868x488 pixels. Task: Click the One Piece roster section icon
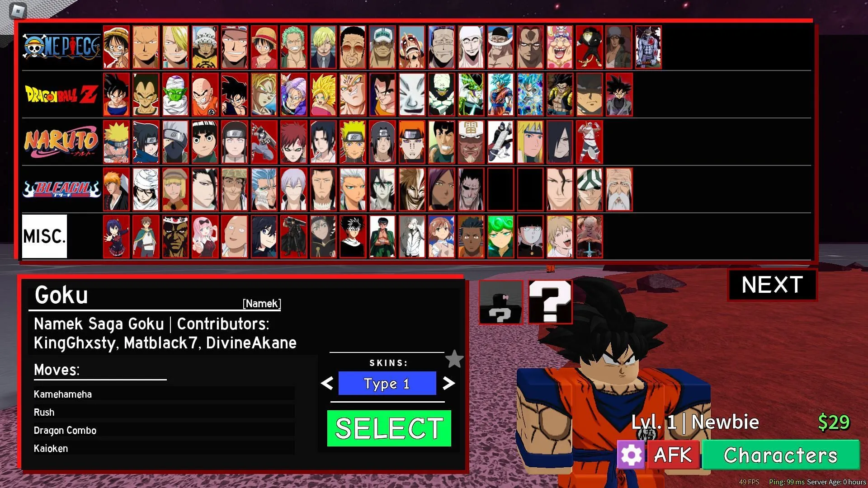(60, 47)
